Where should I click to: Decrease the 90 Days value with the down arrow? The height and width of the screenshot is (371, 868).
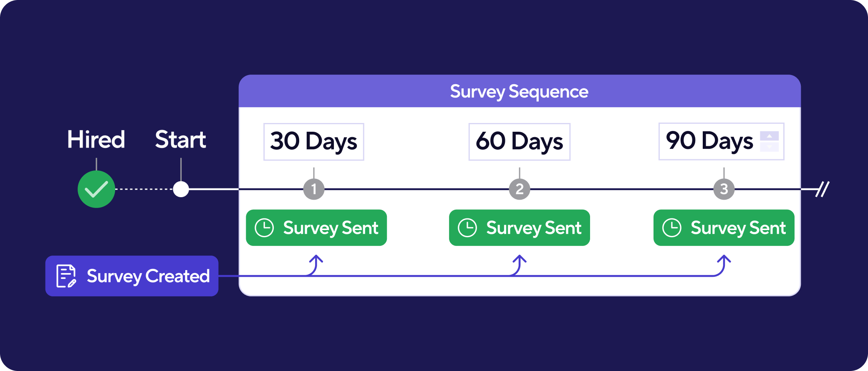click(769, 147)
